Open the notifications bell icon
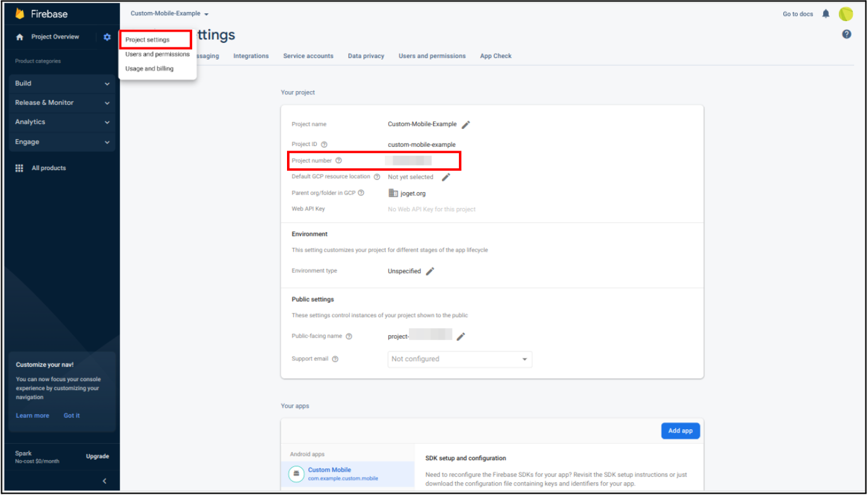The width and height of the screenshot is (868, 495). point(826,14)
